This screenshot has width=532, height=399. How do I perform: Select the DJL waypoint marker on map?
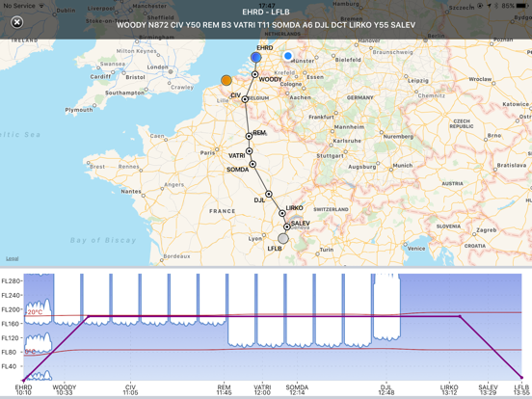[269, 194]
